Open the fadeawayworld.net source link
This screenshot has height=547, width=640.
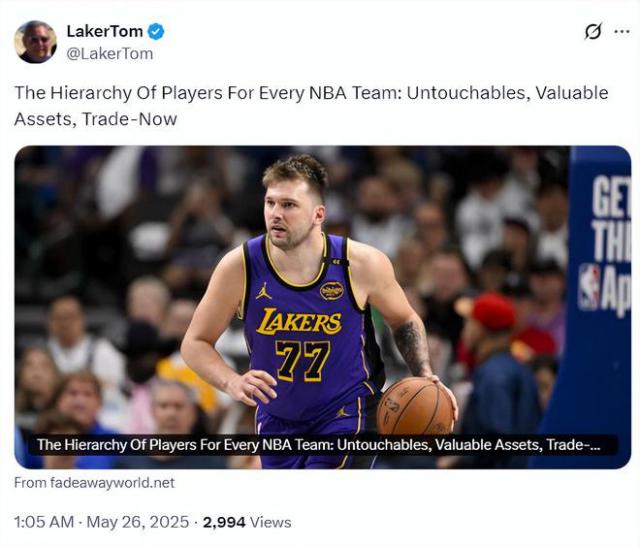94,482
